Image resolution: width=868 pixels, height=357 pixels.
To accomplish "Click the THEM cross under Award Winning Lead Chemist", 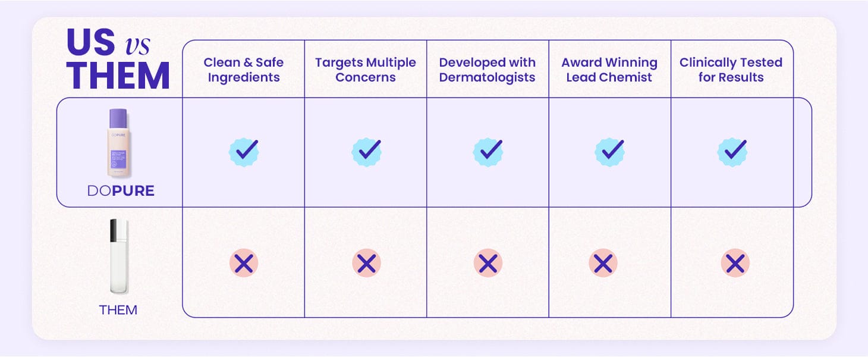I will 603,263.
